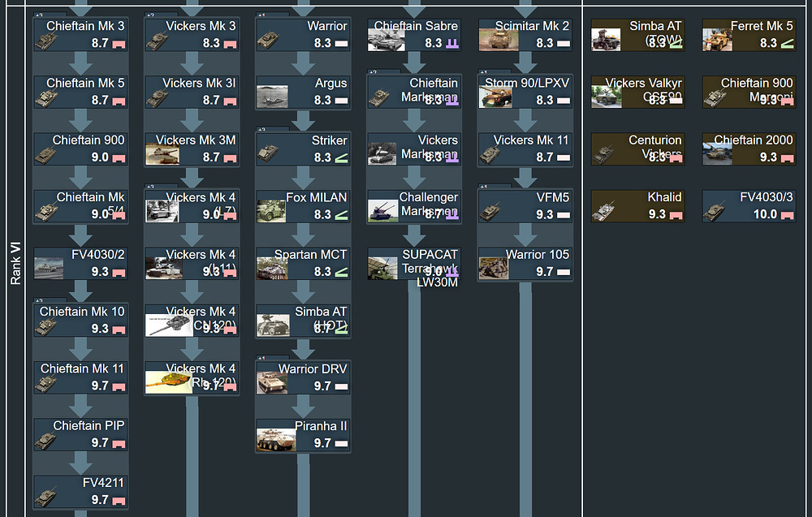The image size is (812, 517).
Task: Click the Piranha II wheeled vehicle icon
Action: pos(275,439)
